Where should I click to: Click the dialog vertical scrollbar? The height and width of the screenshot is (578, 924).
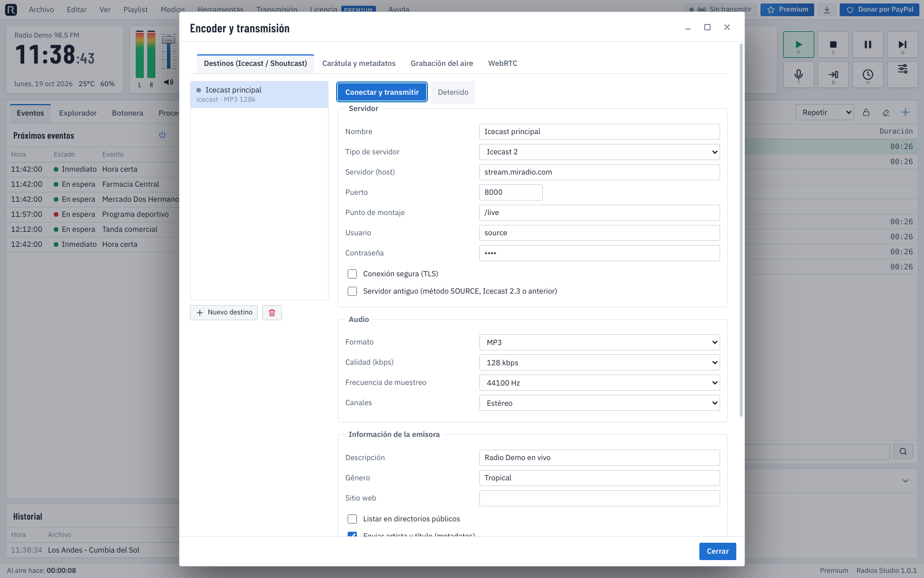click(x=741, y=230)
